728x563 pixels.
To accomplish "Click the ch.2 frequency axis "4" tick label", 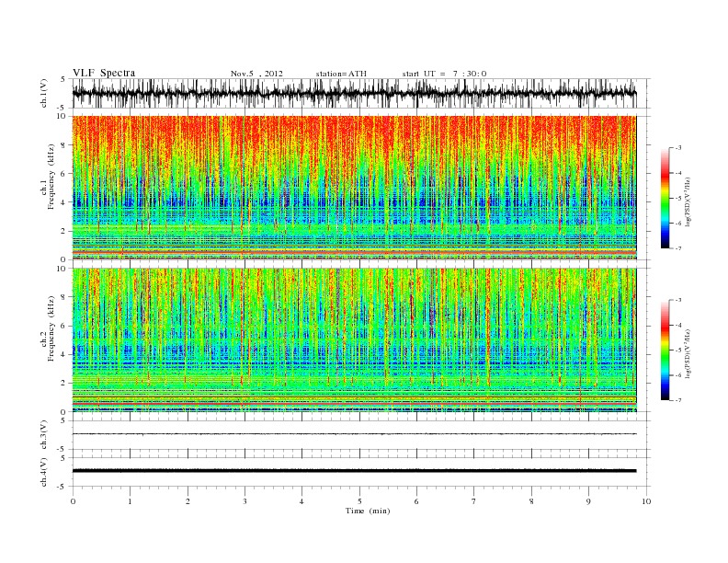I will click(x=65, y=354).
